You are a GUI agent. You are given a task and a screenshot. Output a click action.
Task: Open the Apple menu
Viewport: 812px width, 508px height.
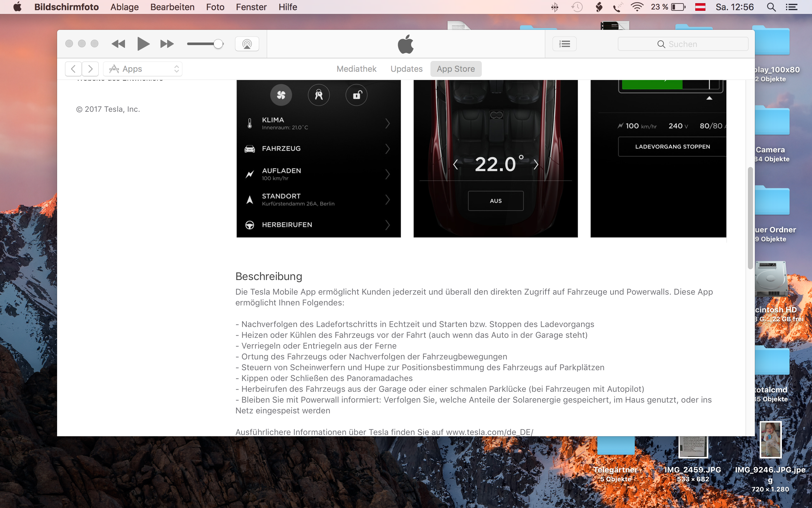point(17,7)
